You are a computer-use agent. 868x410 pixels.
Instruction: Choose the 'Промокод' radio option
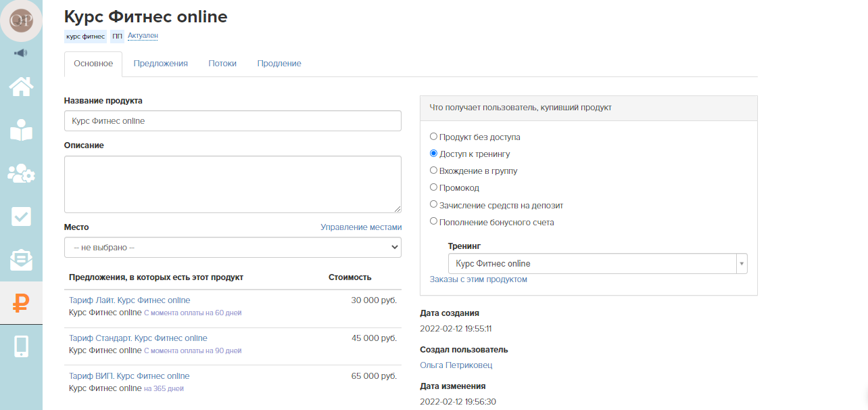pyautogui.click(x=434, y=187)
